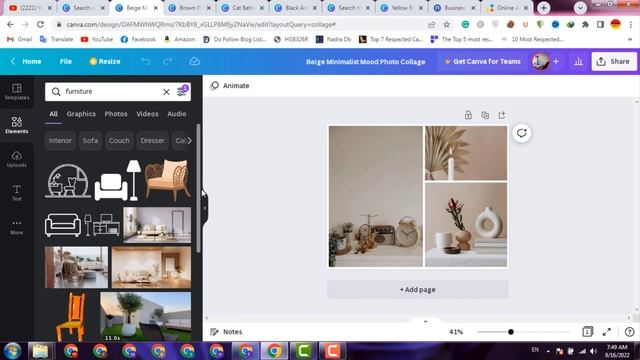
Task: Select the Dresser category chip
Action: click(x=152, y=140)
